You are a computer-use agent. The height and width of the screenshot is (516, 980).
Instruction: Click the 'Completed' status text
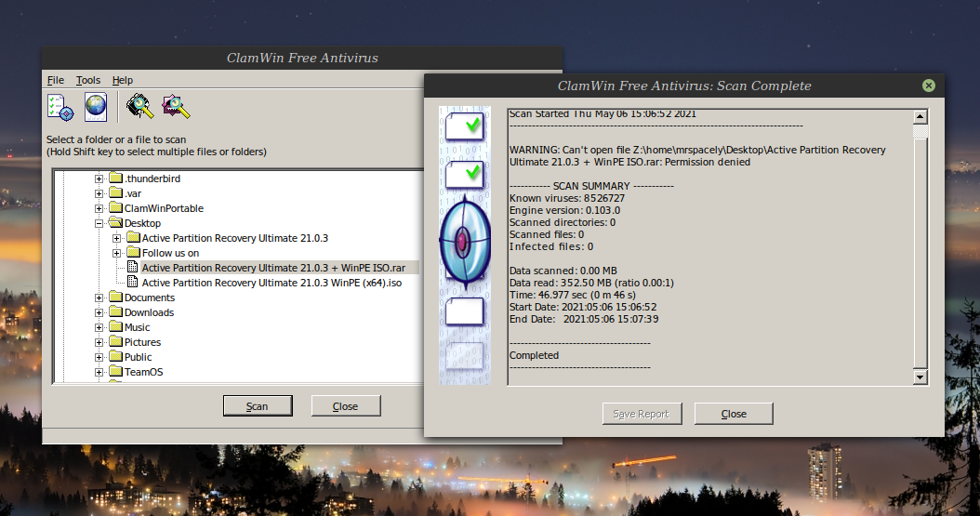[x=534, y=355]
